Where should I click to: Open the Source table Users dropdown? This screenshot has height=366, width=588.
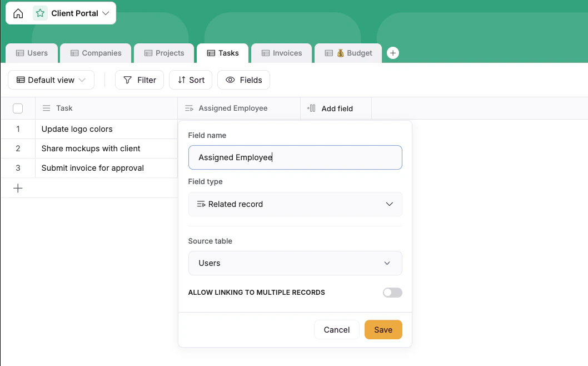point(295,263)
